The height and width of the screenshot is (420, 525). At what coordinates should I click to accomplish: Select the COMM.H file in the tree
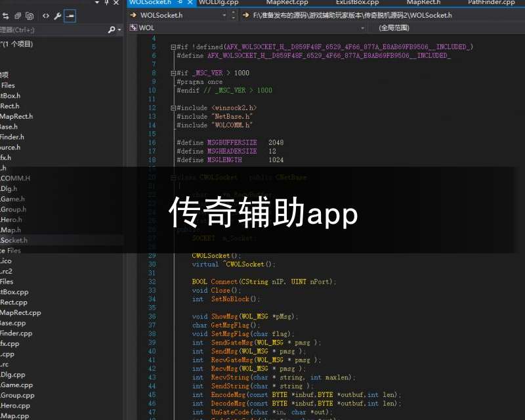pos(15,178)
